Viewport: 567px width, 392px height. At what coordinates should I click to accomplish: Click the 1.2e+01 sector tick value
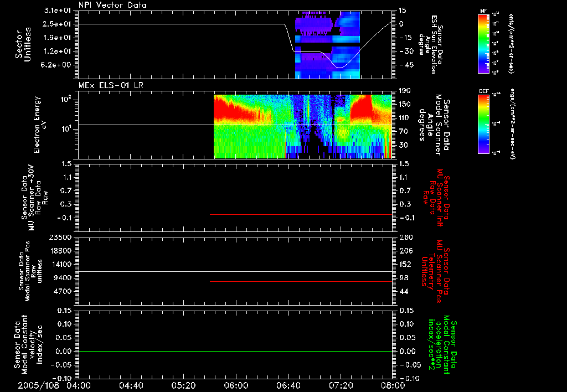click(58, 51)
